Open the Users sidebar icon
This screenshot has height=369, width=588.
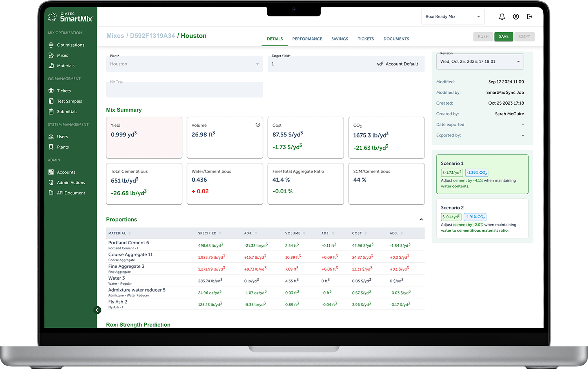point(51,137)
